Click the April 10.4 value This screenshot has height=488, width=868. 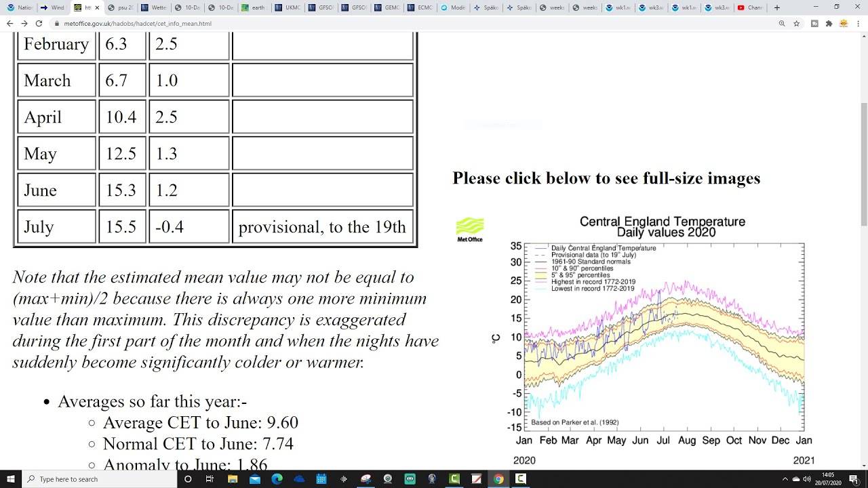(x=121, y=117)
